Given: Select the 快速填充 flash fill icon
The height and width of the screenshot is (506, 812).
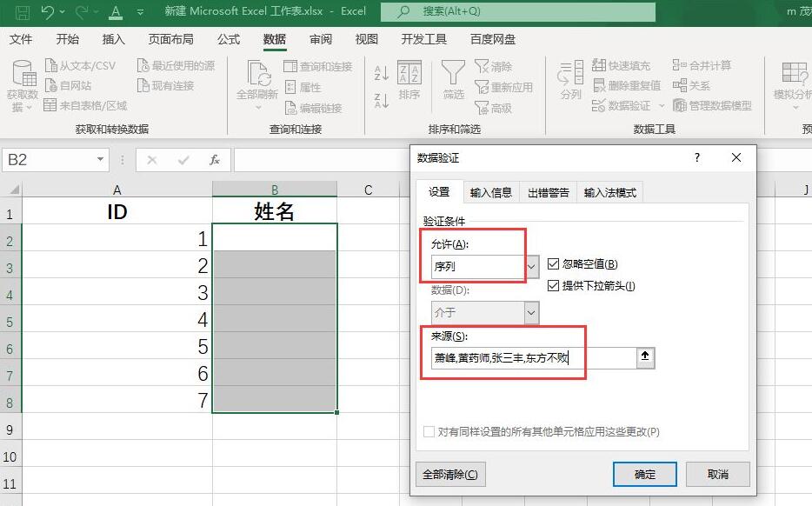Looking at the screenshot, I should [602, 66].
